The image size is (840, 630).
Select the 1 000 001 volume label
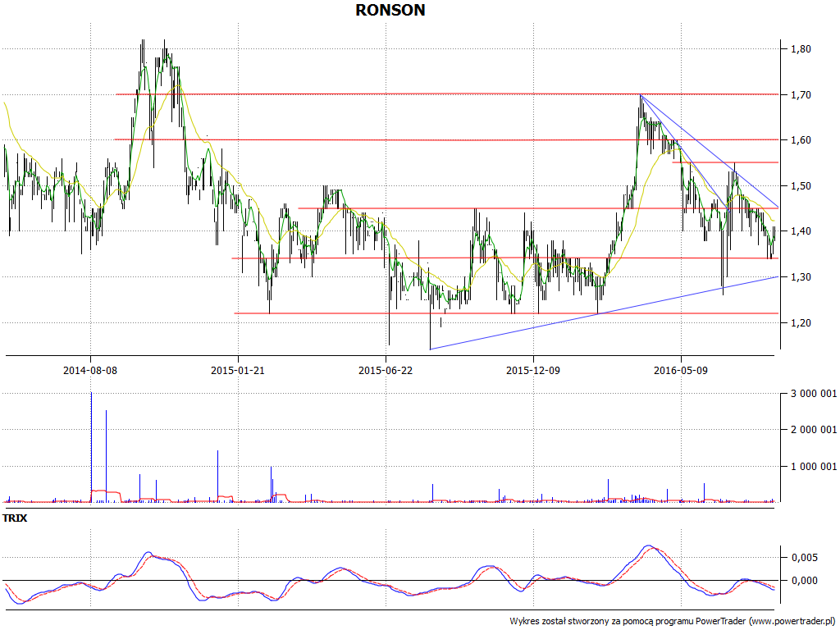[814, 466]
